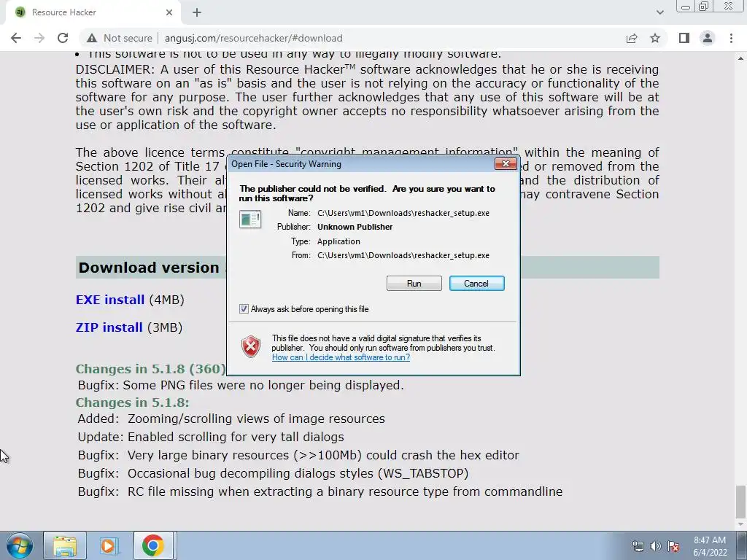Open a new tab with plus button
Image resolution: width=747 pixels, height=560 pixels.
[197, 12]
